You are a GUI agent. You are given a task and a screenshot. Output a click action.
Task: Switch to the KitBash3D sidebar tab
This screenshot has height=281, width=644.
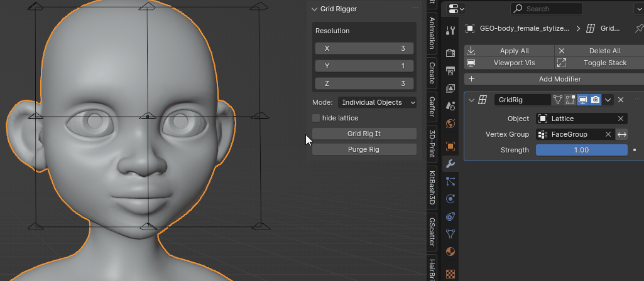click(x=432, y=188)
